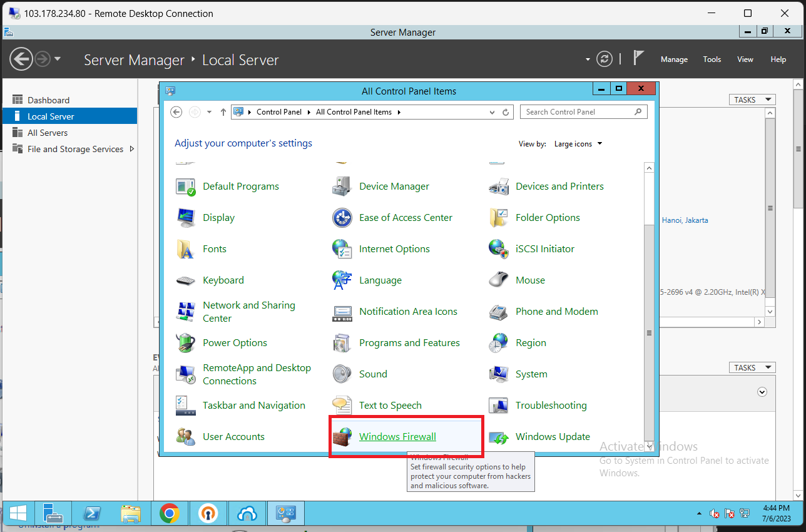Screen dimensions: 806x532
Task: Open lower TASKS dropdown in Server Manager
Action: click(752, 367)
